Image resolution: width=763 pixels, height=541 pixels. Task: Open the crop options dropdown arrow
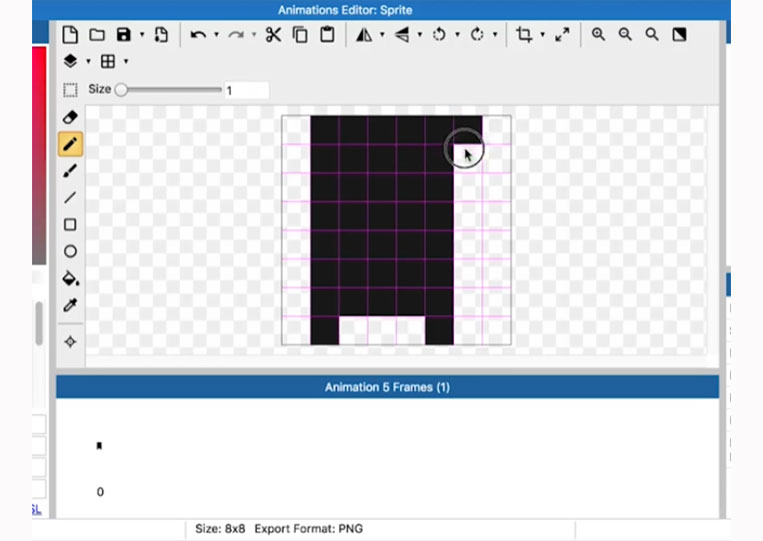coord(543,35)
